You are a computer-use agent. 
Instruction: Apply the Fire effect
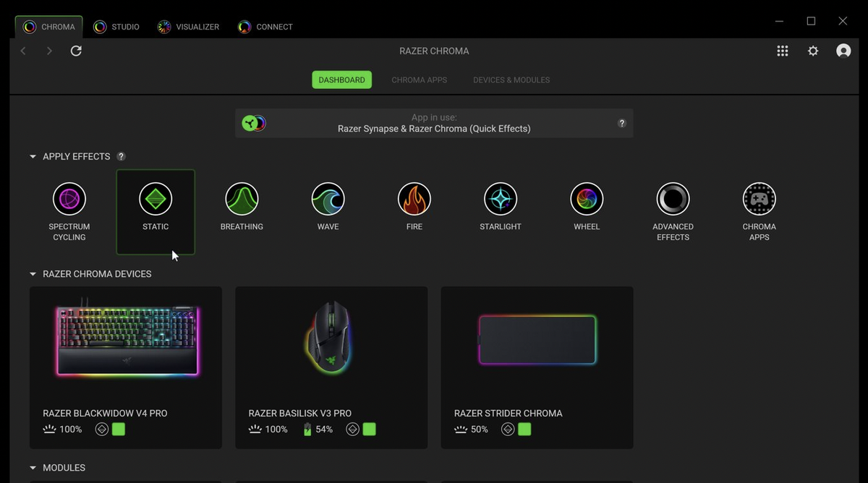[414, 199]
